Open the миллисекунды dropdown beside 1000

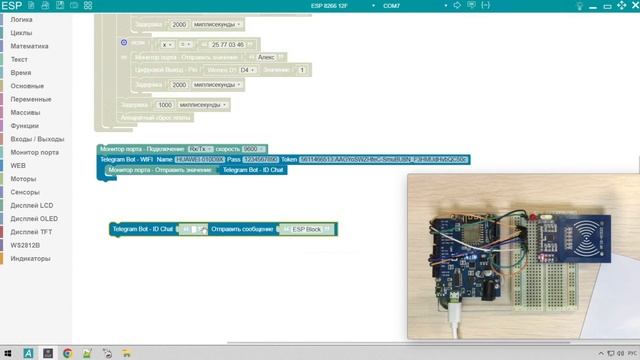click(x=202, y=105)
